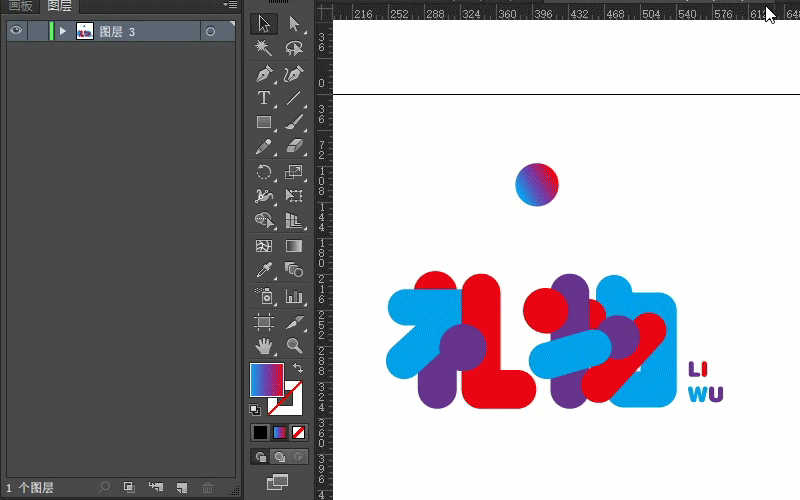Toggle lock column for 图层 3
The image size is (800, 500).
(x=37, y=32)
